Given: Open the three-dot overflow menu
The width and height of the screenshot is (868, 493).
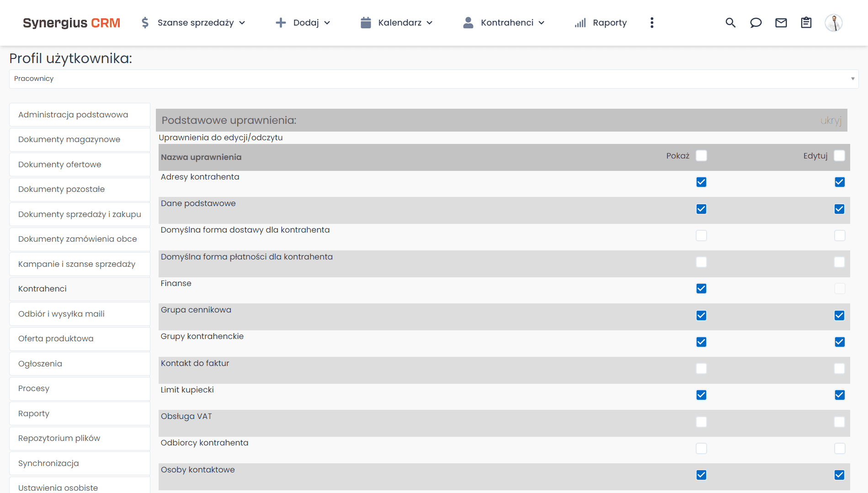Looking at the screenshot, I should click(x=652, y=22).
